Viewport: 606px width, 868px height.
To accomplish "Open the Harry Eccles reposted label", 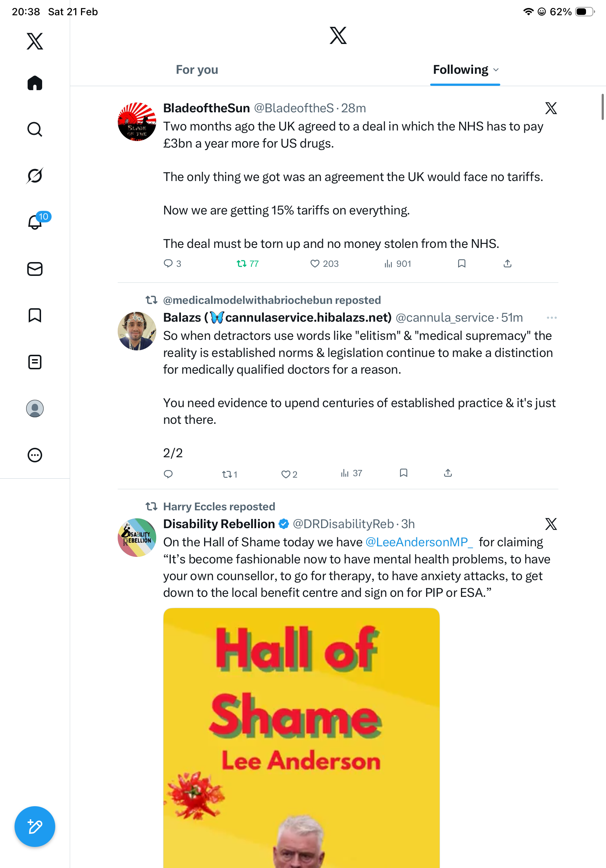I will (219, 506).
